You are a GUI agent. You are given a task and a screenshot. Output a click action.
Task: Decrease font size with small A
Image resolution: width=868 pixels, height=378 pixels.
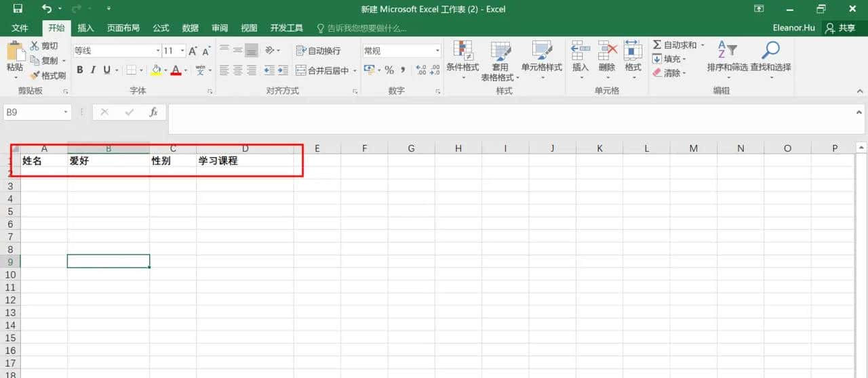click(205, 51)
